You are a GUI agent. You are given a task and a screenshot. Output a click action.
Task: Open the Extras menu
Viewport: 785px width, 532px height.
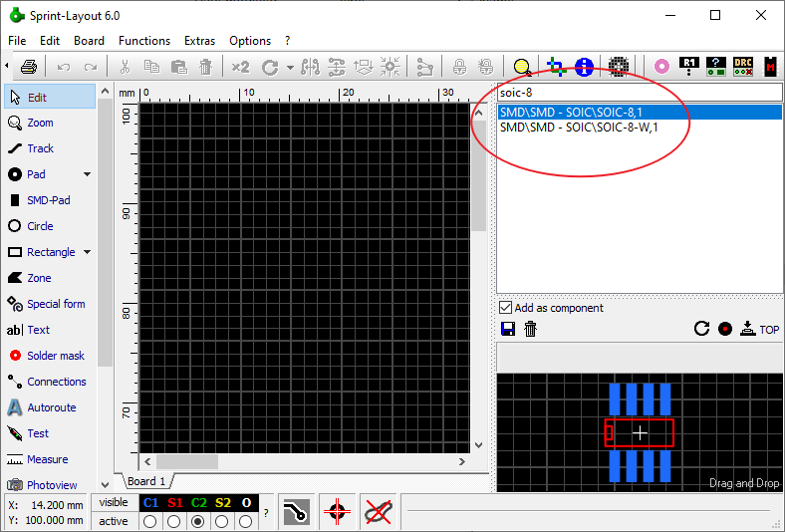(199, 41)
